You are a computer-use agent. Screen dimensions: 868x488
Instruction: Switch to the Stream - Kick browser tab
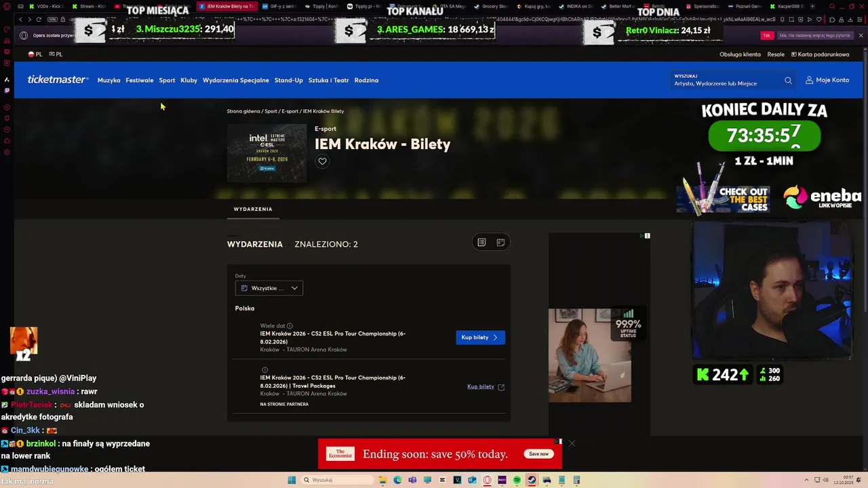point(88,6)
